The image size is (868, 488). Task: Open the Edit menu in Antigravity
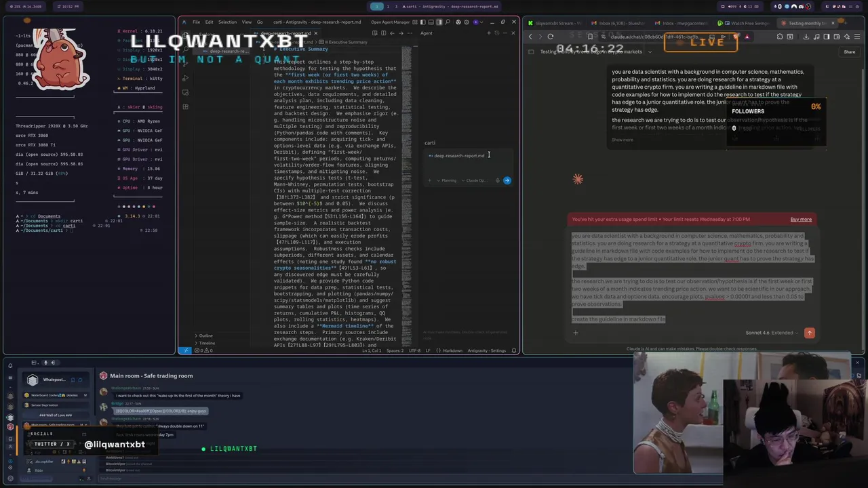tap(209, 22)
